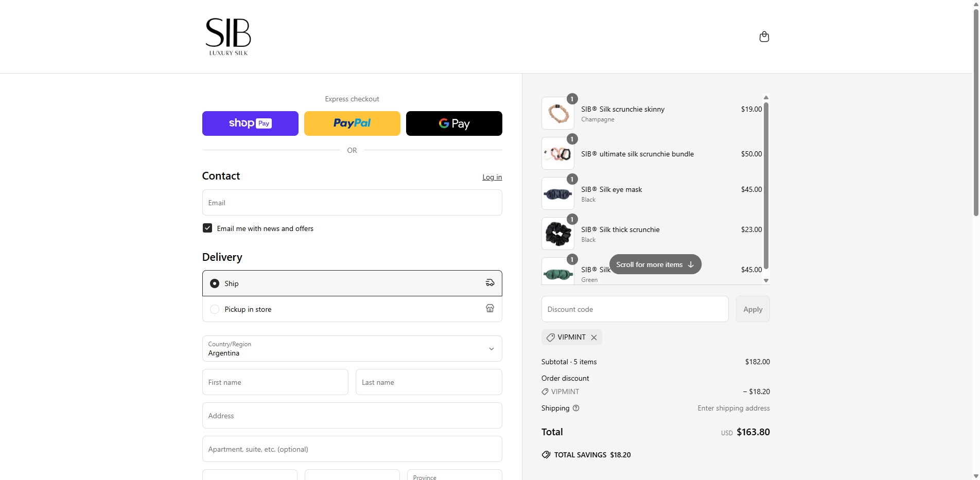Click the Silk thick scrunchie thumbnail

pos(558,234)
